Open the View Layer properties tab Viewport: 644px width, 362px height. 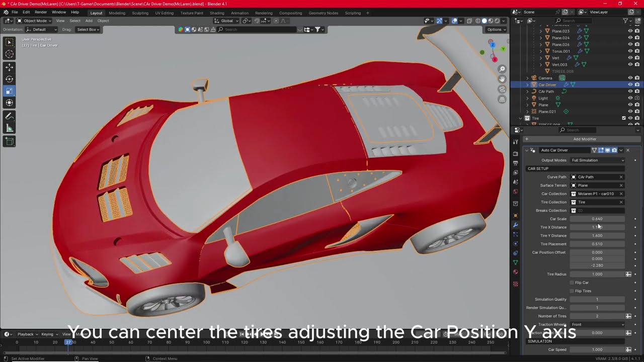515,173
